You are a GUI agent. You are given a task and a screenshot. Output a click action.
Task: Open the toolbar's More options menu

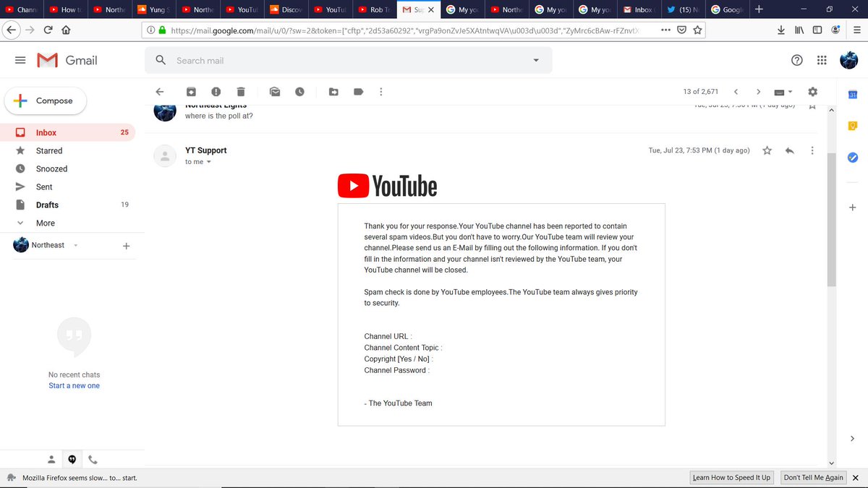[x=381, y=92]
